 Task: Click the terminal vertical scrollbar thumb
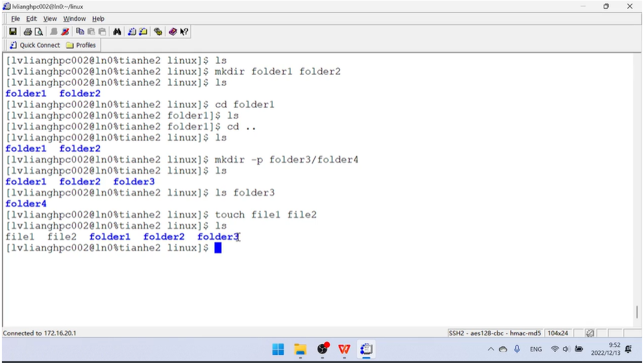(x=637, y=312)
